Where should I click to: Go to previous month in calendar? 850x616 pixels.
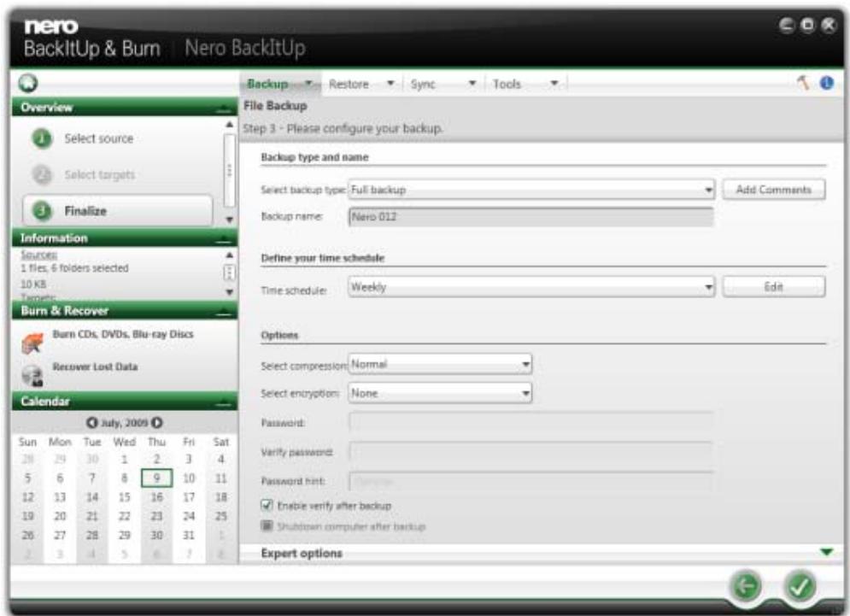(91, 422)
